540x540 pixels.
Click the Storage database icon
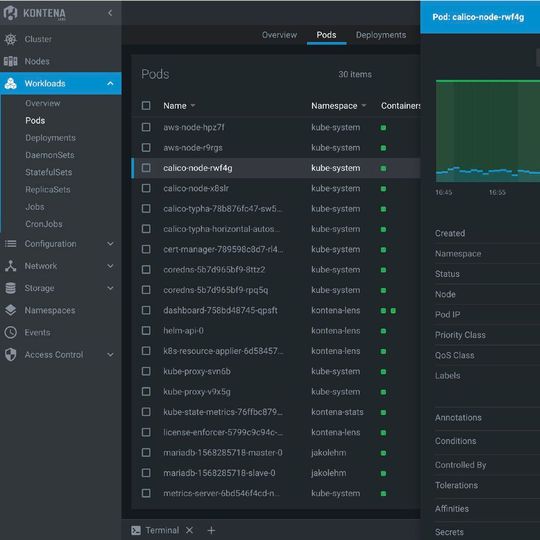(10, 288)
